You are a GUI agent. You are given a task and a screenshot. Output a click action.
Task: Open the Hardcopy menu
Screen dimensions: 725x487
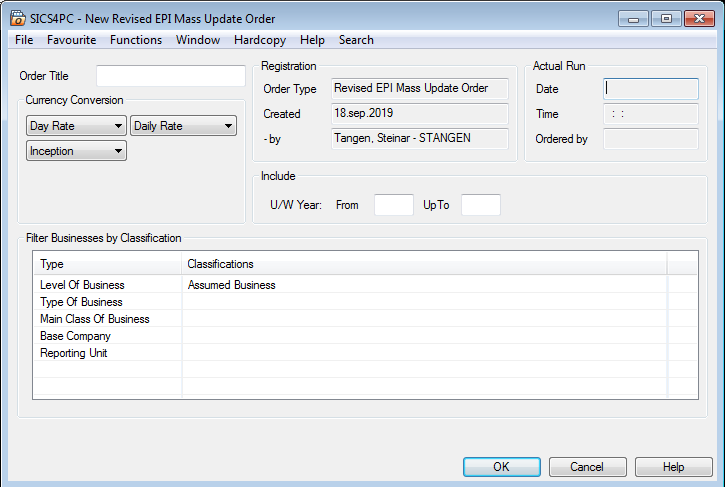pos(260,40)
